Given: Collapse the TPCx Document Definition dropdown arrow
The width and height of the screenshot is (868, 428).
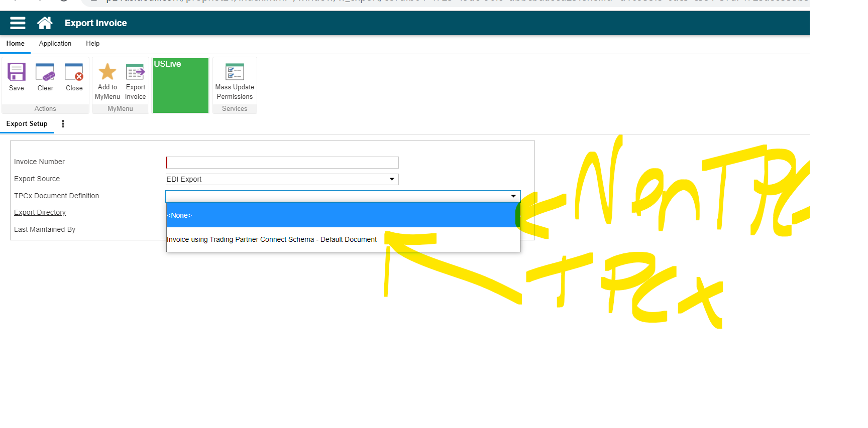Looking at the screenshot, I should 513,196.
